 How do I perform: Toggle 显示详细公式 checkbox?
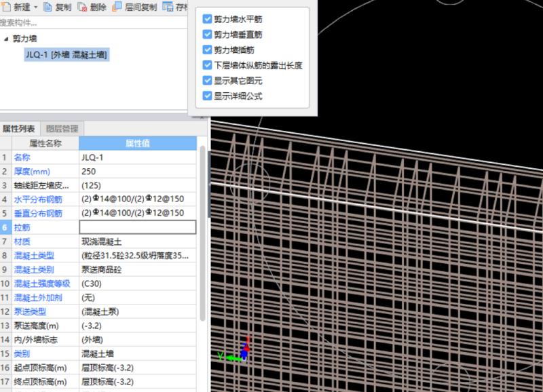207,96
